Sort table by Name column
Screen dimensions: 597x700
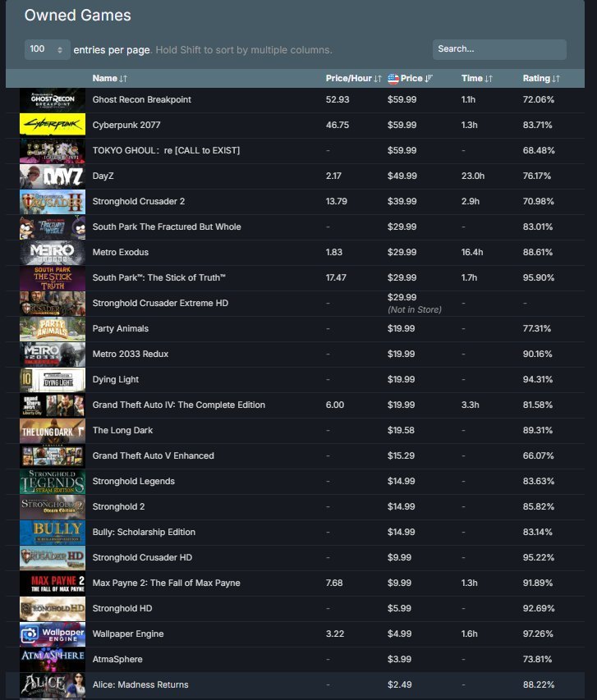point(110,78)
